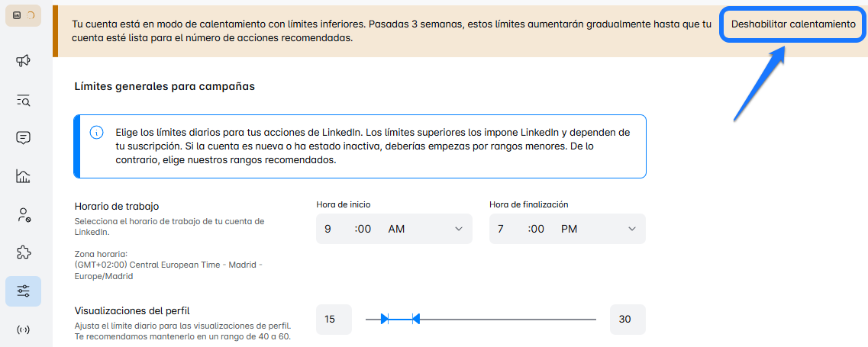Click the maximum profile views field showing 30
The height and width of the screenshot is (347, 868).
pyautogui.click(x=627, y=320)
